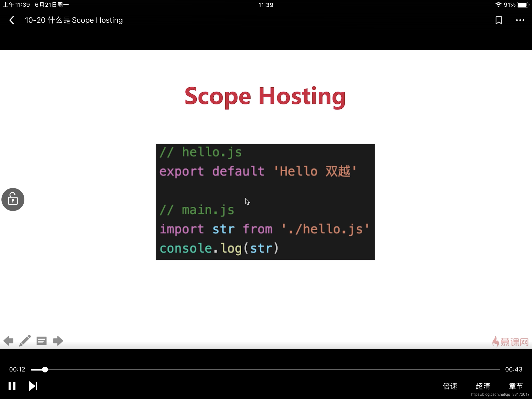Select the slide pen annotation tool
The image size is (532, 399).
tap(25, 341)
